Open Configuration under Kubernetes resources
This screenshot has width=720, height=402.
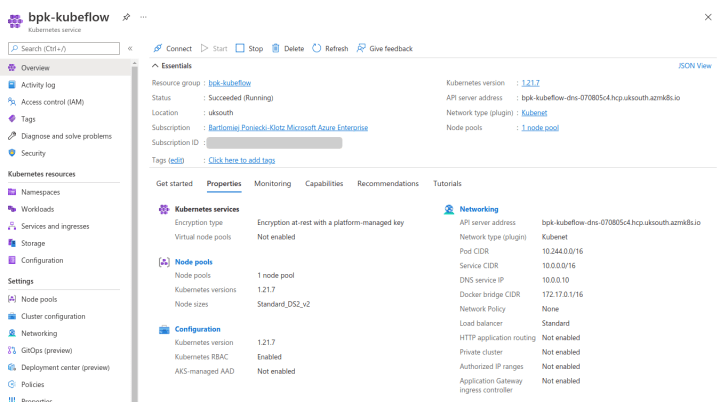[42, 260]
